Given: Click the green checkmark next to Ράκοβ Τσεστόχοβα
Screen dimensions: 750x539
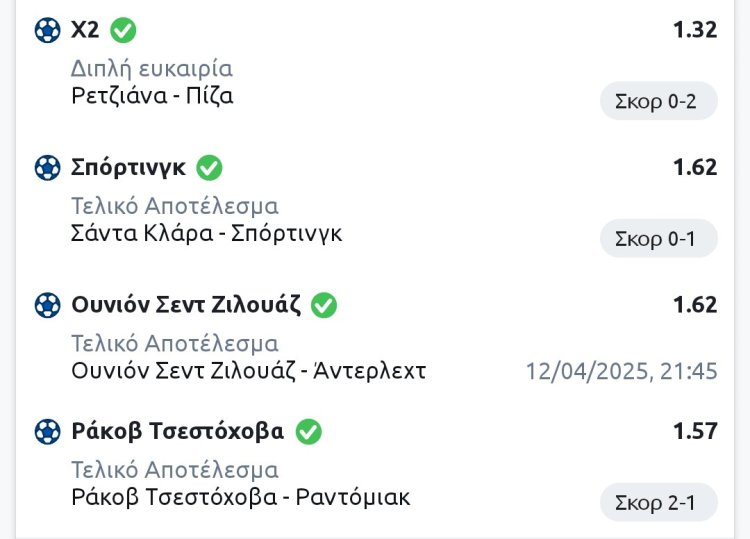Looking at the screenshot, I should point(308,432).
